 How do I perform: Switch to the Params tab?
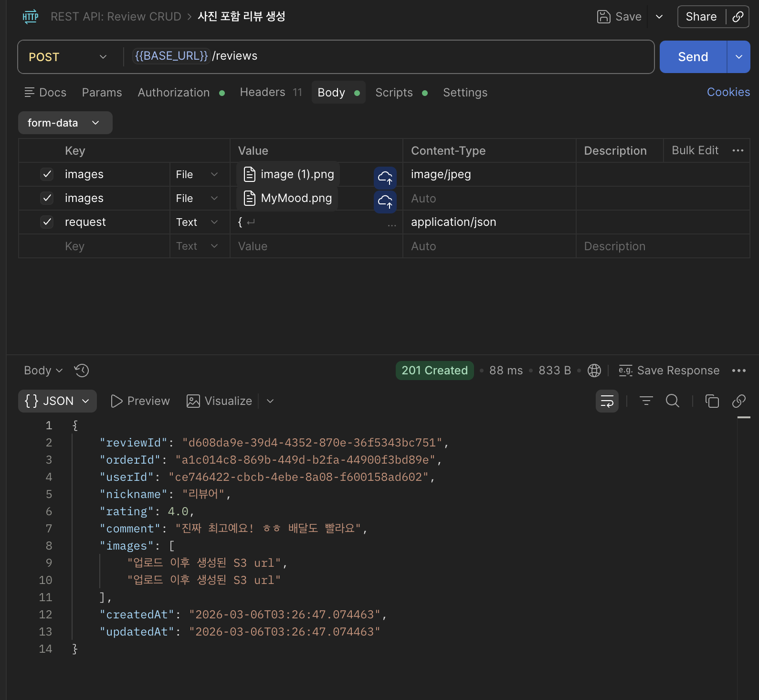pyautogui.click(x=102, y=93)
